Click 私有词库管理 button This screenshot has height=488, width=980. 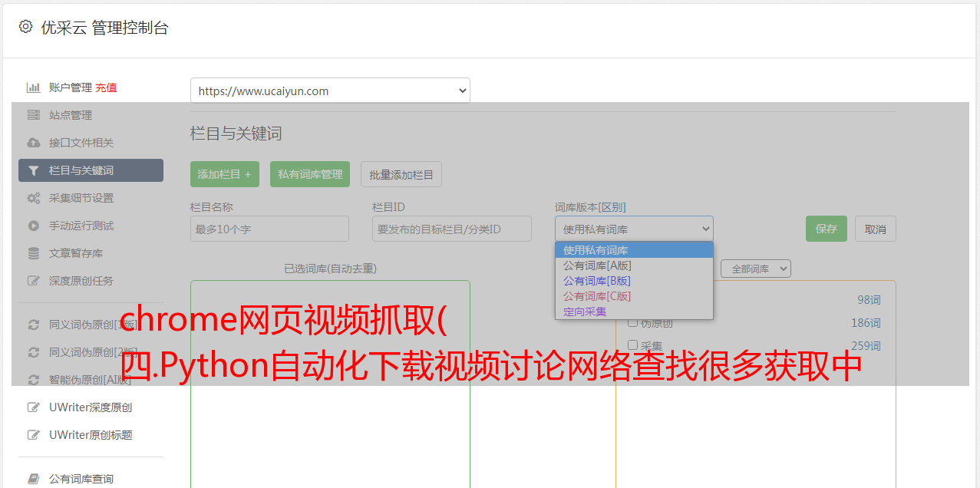(310, 174)
